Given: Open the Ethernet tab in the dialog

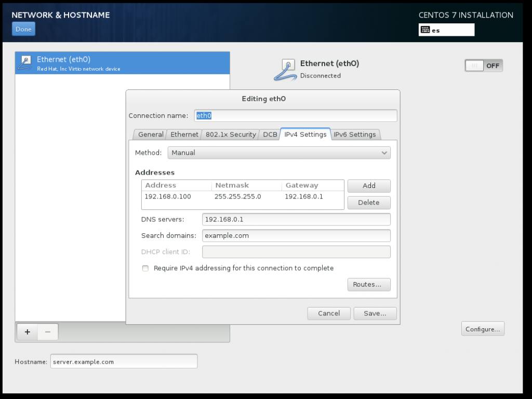Looking at the screenshot, I should (184, 134).
